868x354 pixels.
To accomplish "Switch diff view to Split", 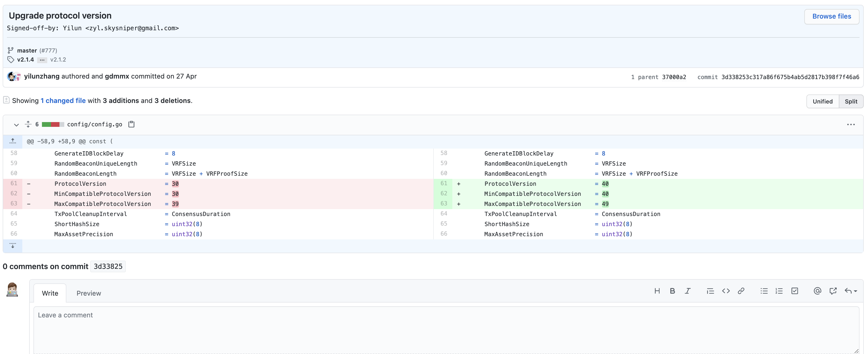I will 850,101.
